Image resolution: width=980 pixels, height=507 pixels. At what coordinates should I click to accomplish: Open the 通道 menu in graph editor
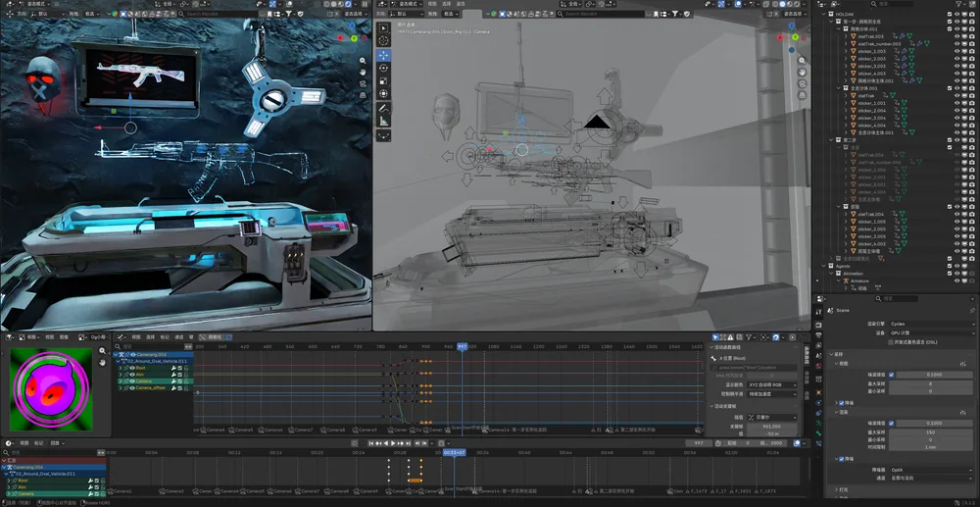(178, 336)
